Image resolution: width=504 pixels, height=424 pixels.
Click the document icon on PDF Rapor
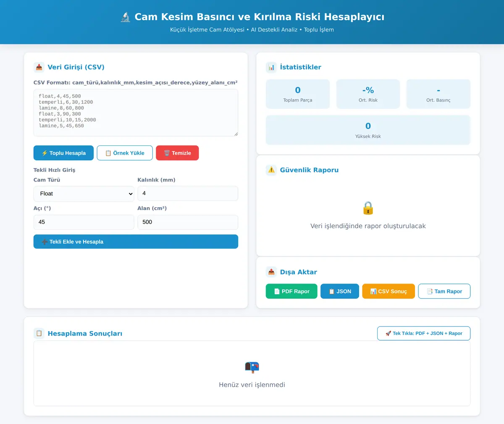click(x=277, y=292)
